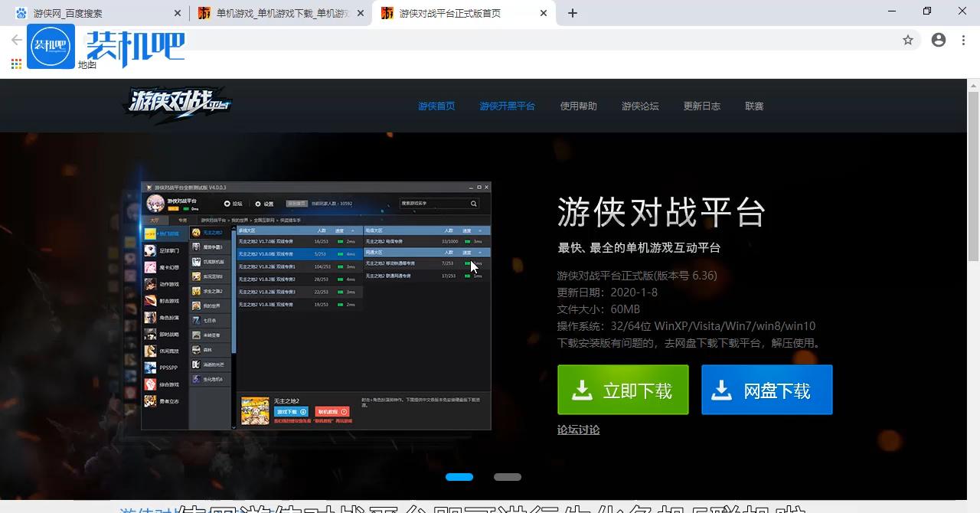Switch to the 单机游戏_单机游戏下载 browser tab
The height and width of the screenshot is (513, 980).
click(281, 13)
